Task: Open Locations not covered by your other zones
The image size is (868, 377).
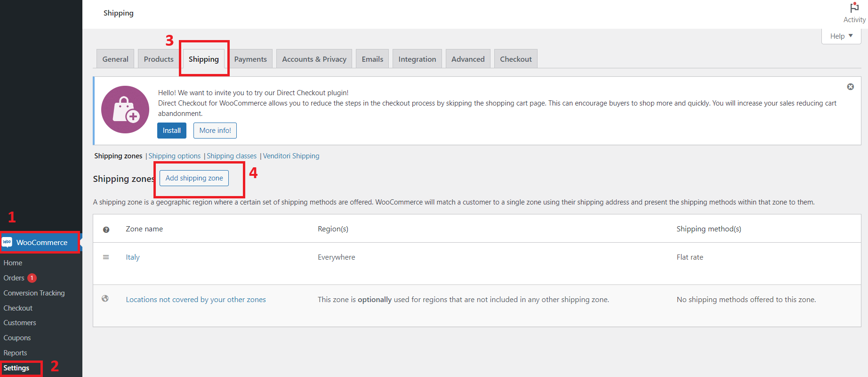Action: 196,300
